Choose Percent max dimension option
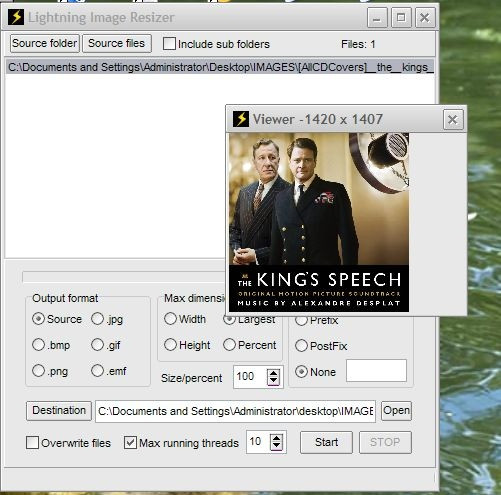This screenshot has width=501, height=495. click(x=229, y=345)
